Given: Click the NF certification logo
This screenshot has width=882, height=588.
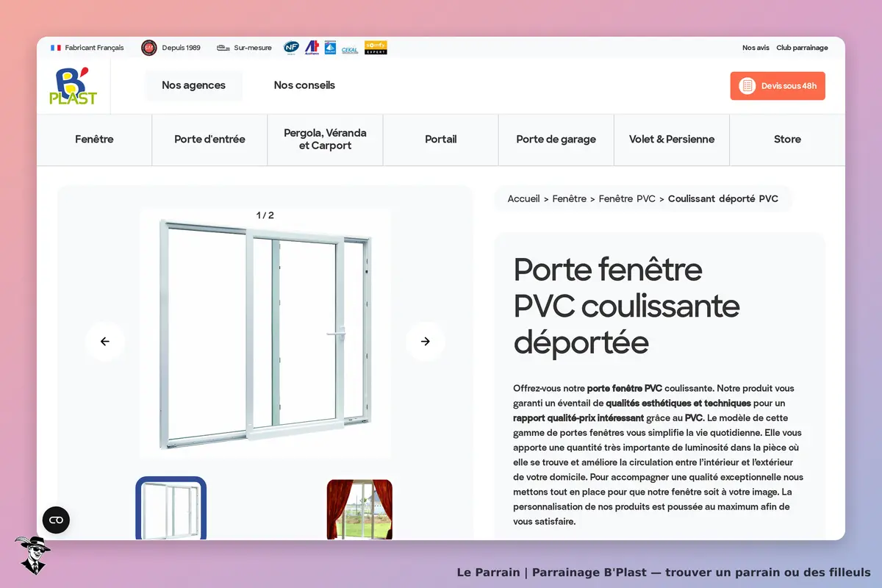Looking at the screenshot, I should pos(292,47).
